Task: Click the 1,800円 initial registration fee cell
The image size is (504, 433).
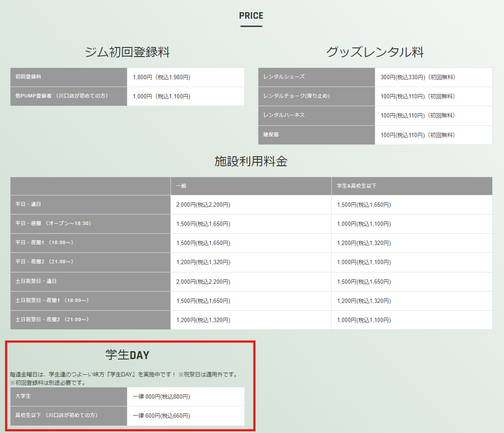Action: [161, 77]
